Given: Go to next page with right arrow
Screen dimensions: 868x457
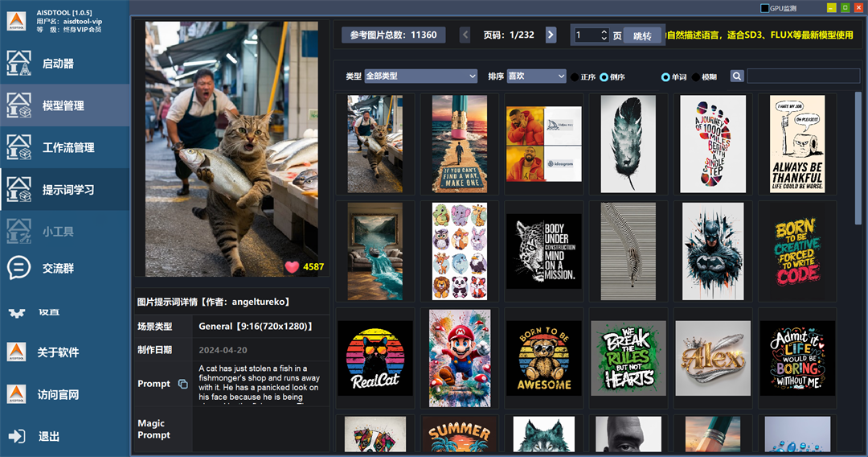Looking at the screenshot, I should (551, 35).
